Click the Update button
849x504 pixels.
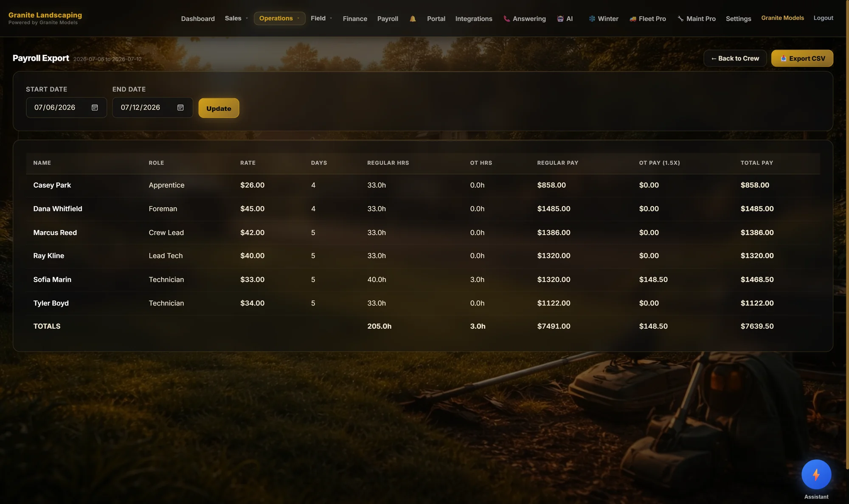[219, 108]
